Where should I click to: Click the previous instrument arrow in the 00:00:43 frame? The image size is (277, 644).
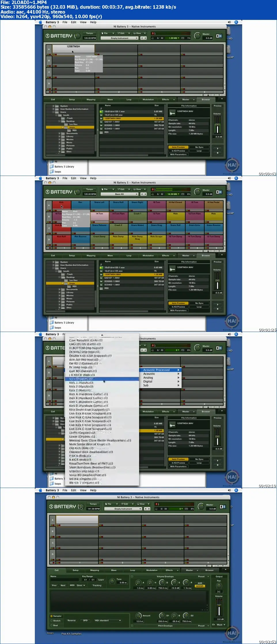[x=142, y=38]
